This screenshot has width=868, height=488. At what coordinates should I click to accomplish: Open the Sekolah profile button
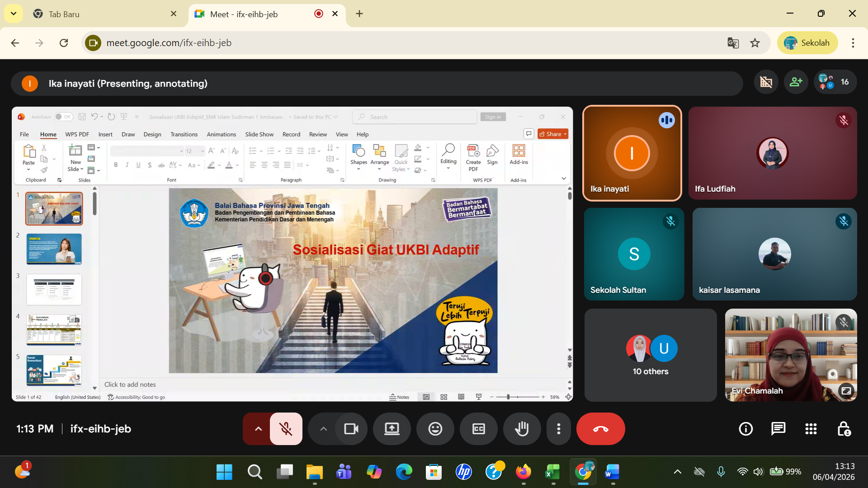tap(807, 43)
